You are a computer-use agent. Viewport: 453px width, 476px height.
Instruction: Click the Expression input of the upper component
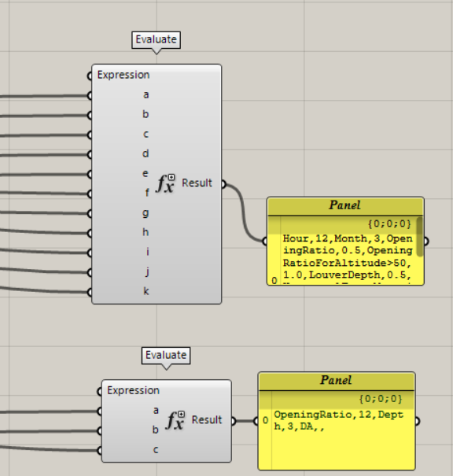point(123,75)
